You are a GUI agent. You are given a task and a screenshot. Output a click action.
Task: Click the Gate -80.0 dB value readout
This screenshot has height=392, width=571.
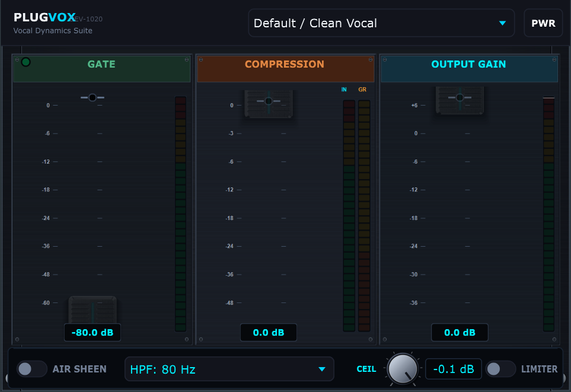pyautogui.click(x=92, y=332)
